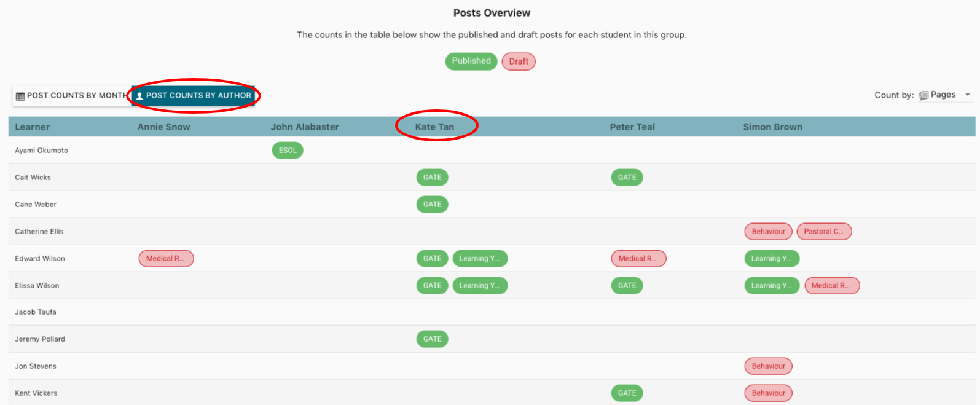Switch to Post Counts by Month tab

pyautogui.click(x=71, y=96)
